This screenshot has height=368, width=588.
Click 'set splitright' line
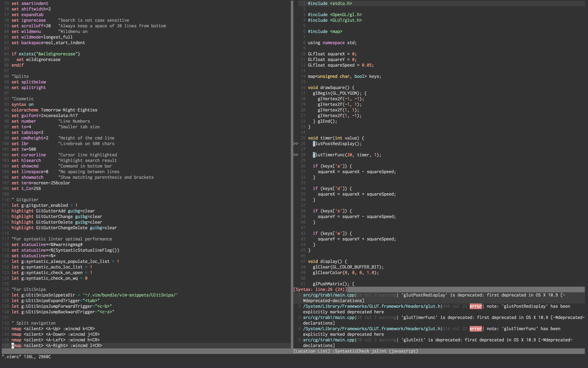tap(29, 87)
